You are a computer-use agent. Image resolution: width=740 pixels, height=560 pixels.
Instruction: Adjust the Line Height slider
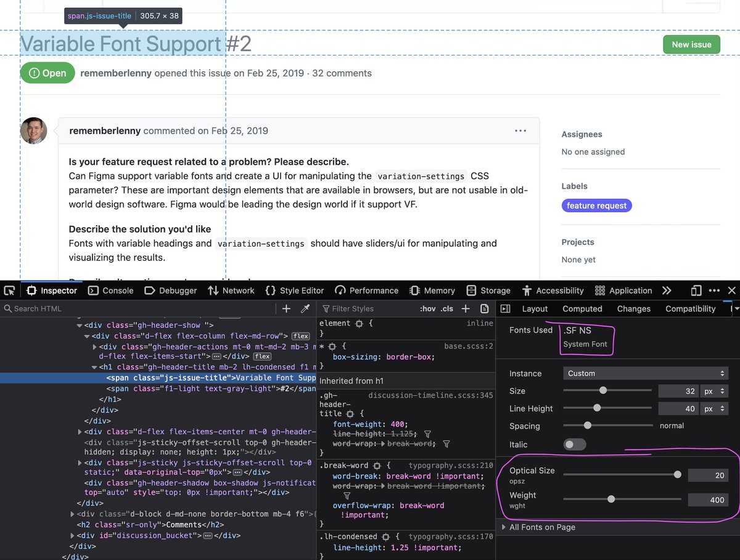pyautogui.click(x=607, y=408)
